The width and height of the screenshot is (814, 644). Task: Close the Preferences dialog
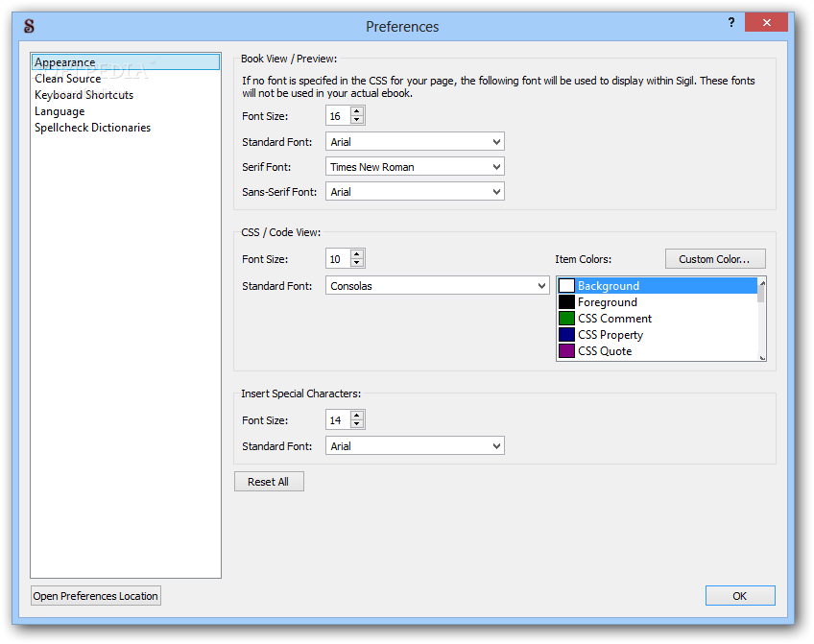pos(766,22)
